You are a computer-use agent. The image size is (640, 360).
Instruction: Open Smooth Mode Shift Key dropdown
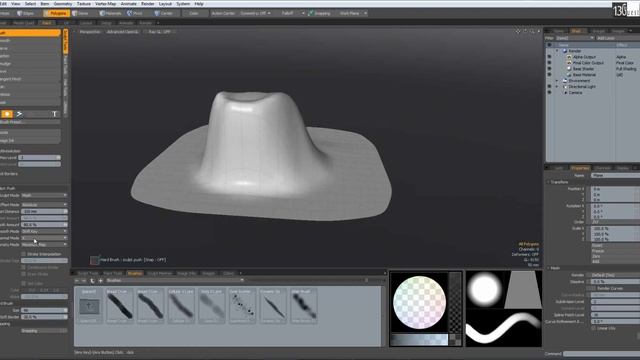click(44, 231)
